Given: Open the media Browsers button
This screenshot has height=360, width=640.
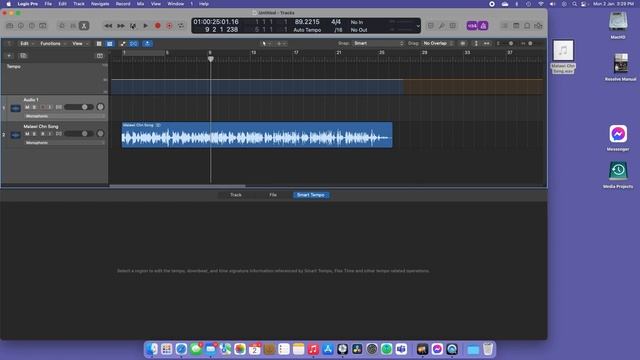Looking at the screenshot, I should coord(538,26).
